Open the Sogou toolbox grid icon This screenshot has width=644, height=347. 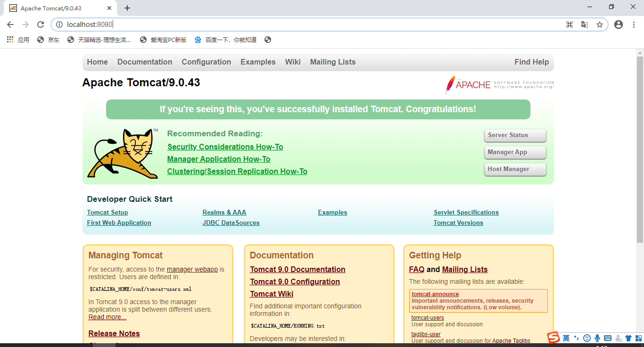[638, 338]
